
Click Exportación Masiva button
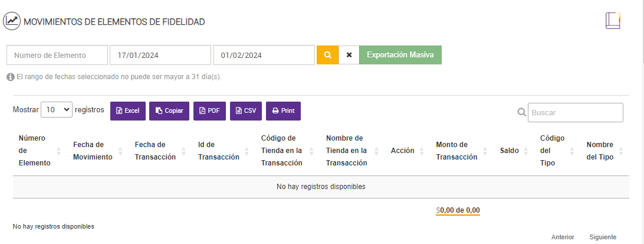coord(400,55)
